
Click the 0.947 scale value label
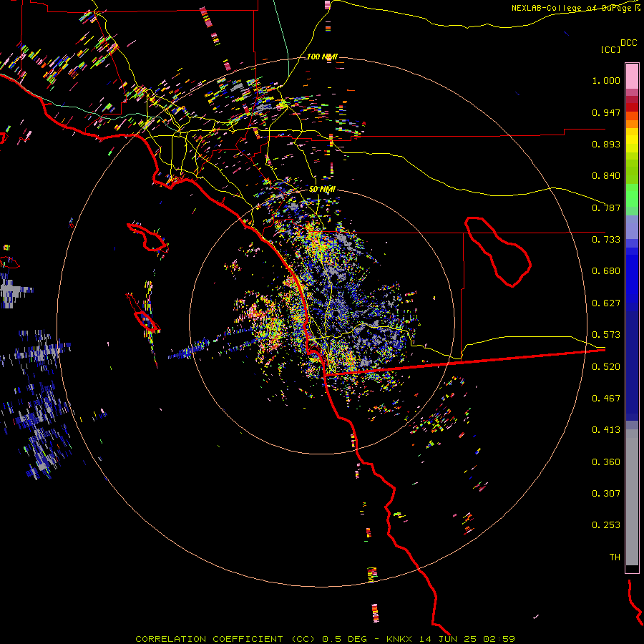tap(606, 112)
